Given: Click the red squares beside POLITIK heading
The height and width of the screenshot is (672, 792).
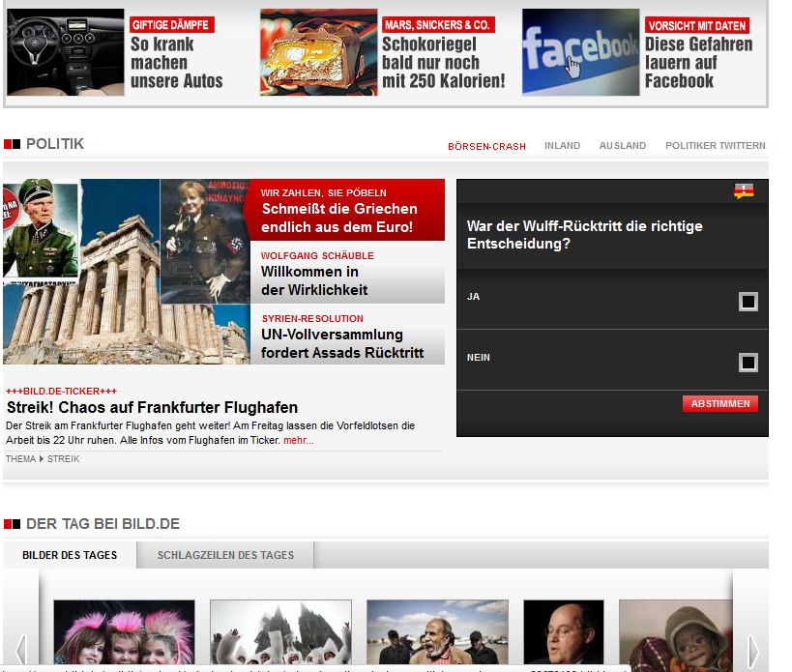Looking at the screenshot, I should (14, 143).
